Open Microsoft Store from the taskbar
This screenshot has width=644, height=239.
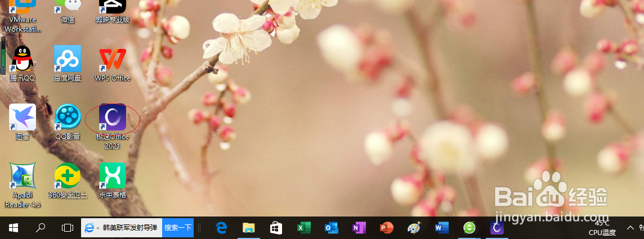(x=276, y=228)
